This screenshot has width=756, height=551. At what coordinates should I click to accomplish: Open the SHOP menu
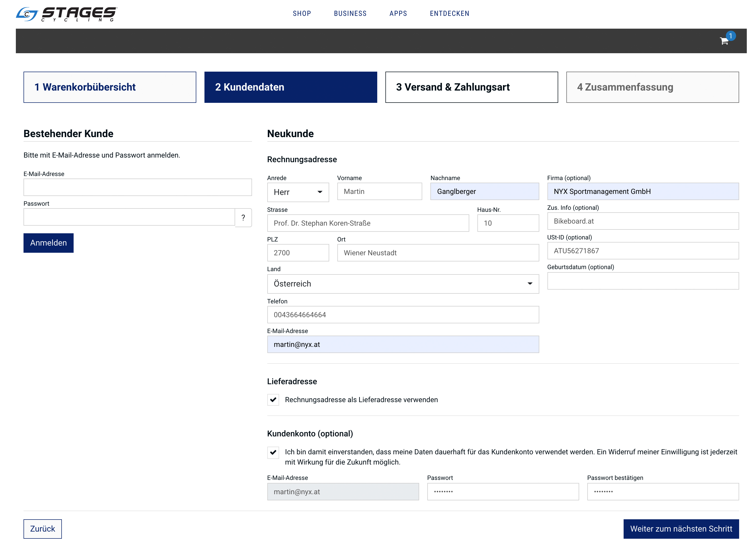tap(302, 14)
